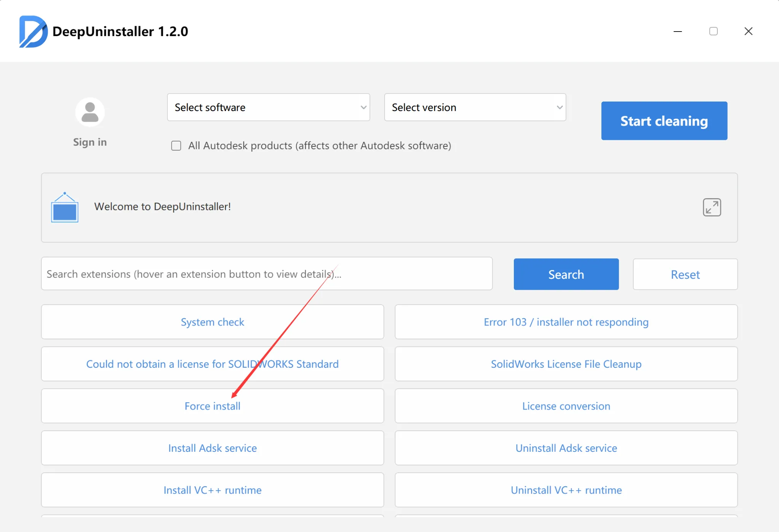Run the System check extension
Screen dimensions: 779x532
[212, 322]
